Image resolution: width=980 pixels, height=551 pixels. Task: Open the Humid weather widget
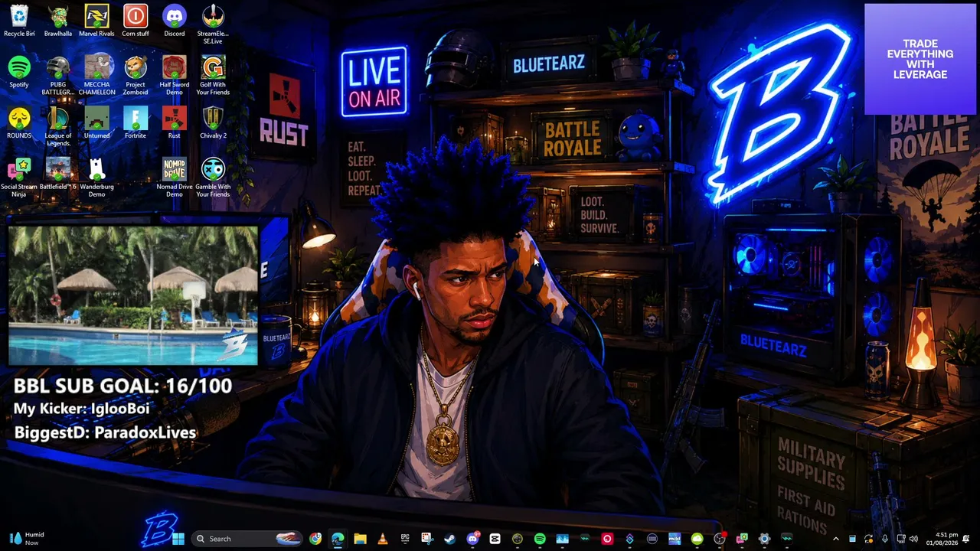click(x=26, y=539)
